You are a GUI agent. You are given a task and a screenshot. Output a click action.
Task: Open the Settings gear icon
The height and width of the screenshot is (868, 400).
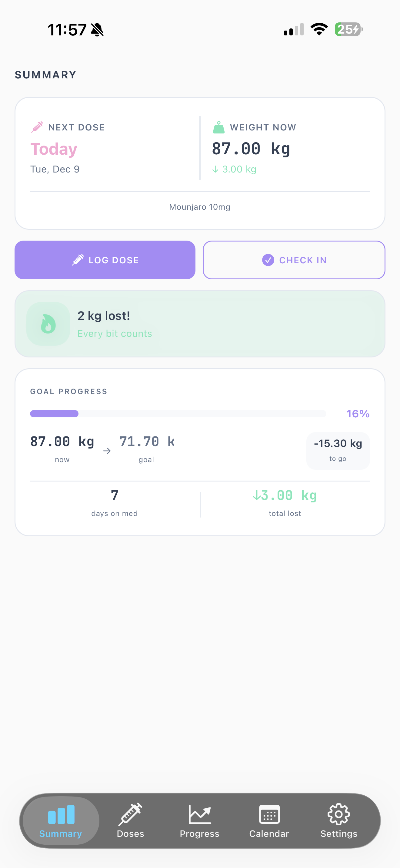click(338, 814)
